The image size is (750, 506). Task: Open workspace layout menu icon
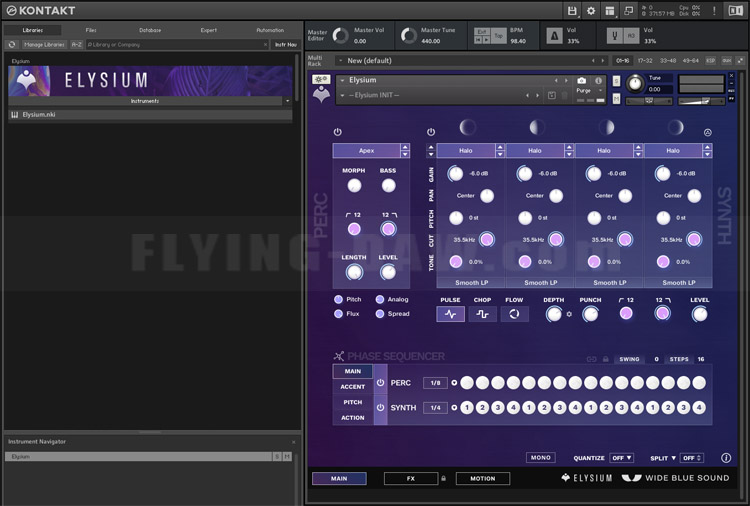(x=610, y=11)
